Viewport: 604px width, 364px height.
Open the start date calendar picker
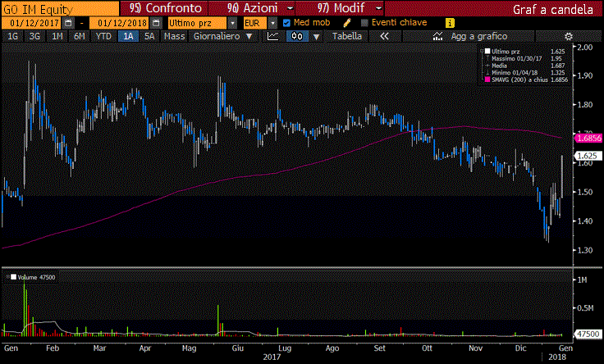tap(67, 23)
